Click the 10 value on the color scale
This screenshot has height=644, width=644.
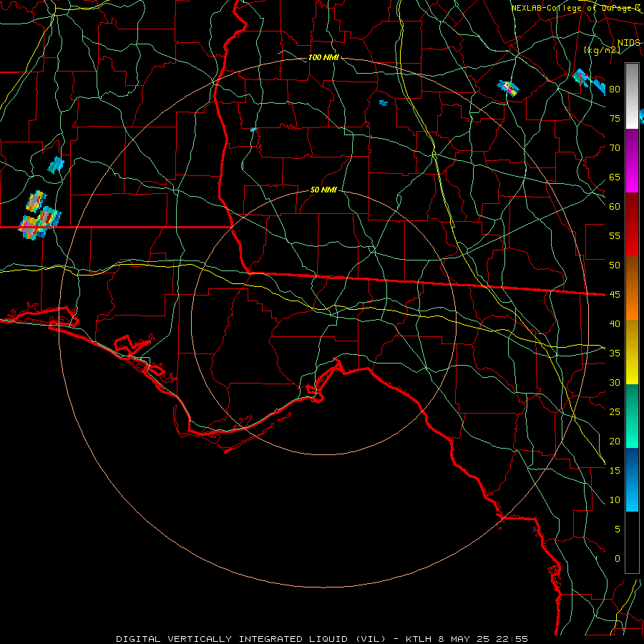click(x=615, y=500)
